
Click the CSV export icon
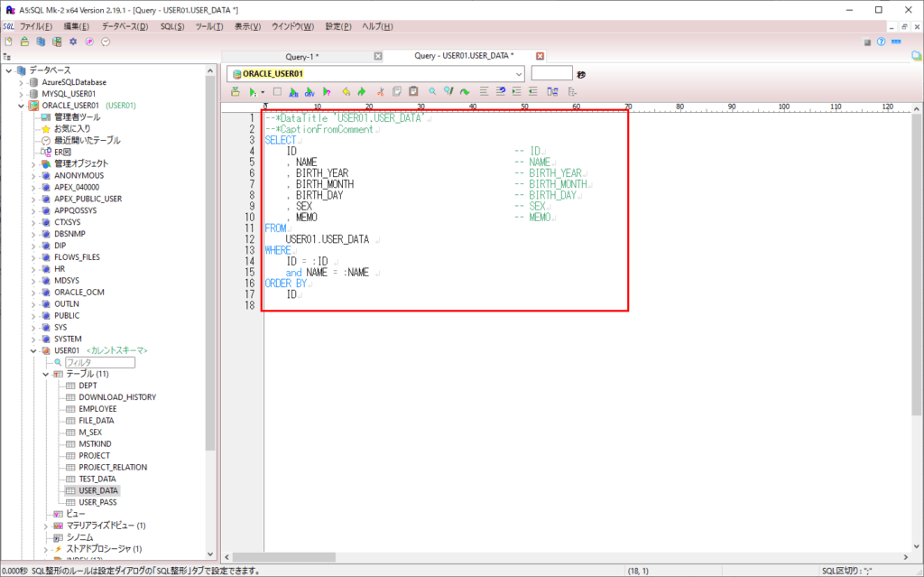[308, 91]
